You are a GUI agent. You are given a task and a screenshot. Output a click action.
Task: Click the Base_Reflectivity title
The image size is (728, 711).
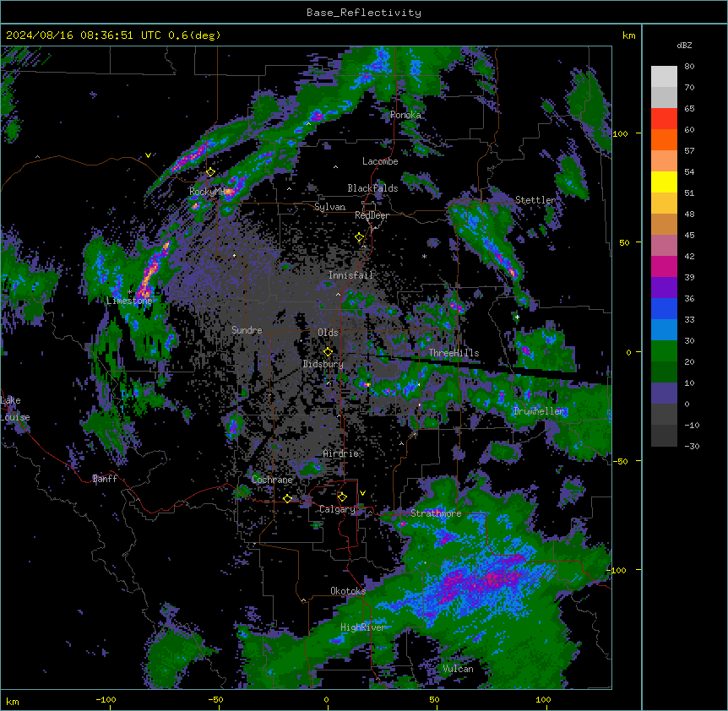364,13
